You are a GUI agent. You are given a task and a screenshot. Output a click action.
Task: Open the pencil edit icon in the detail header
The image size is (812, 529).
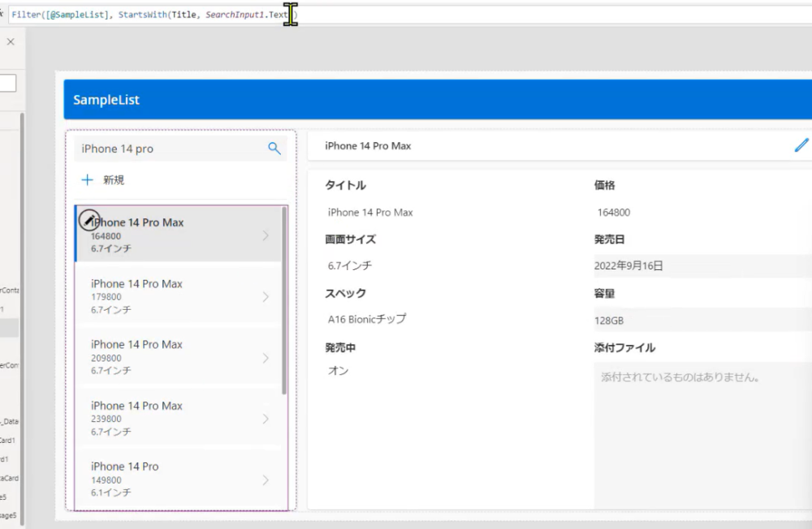pos(801,145)
